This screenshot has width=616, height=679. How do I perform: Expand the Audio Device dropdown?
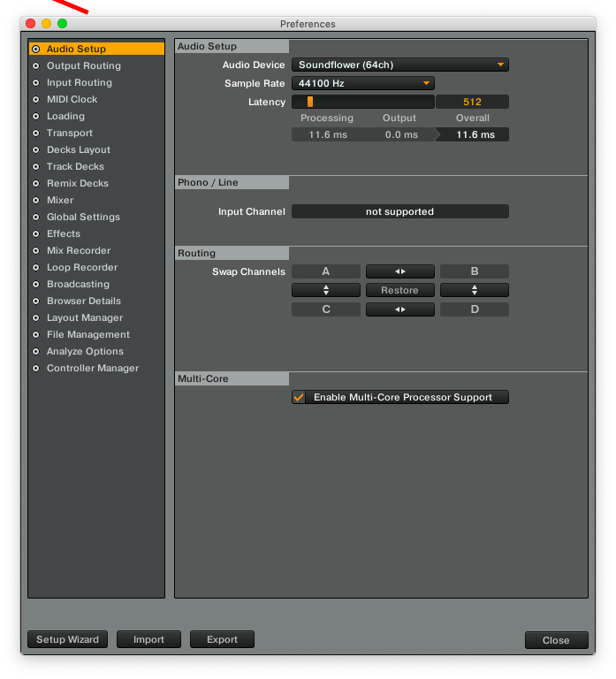[400, 65]
